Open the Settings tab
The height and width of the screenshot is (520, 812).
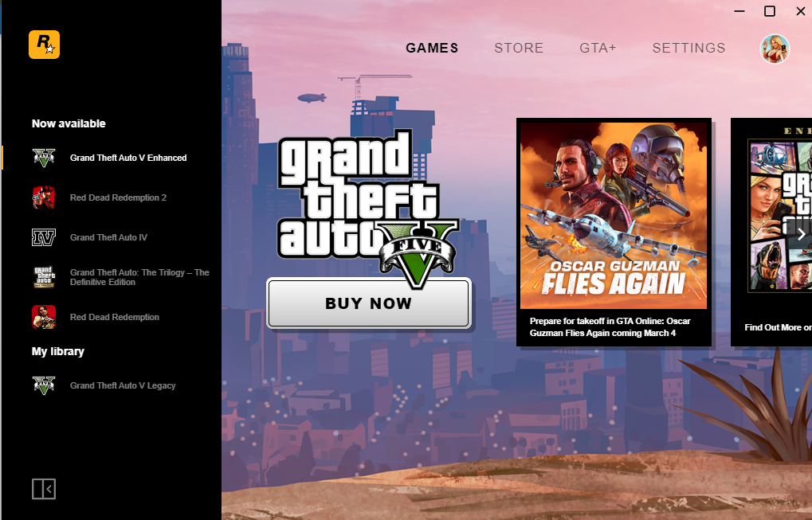point(688,48)
